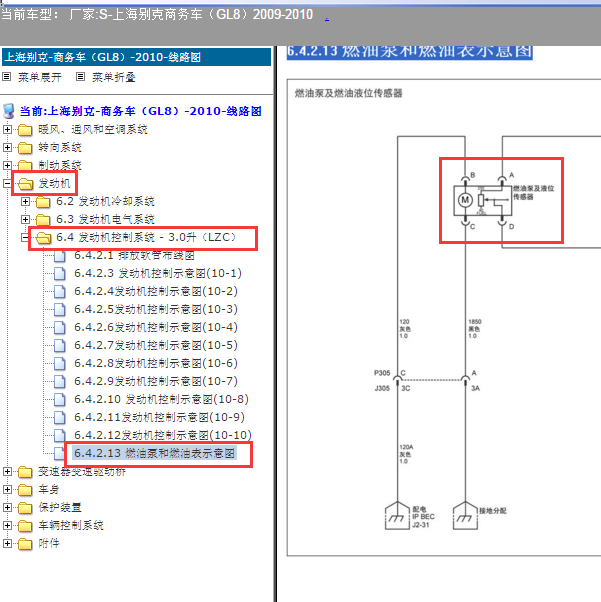This screenshot has height=602, width=601.
Task: Click the 菜单折叠 collapse-all icon
Action: (80, 77)
